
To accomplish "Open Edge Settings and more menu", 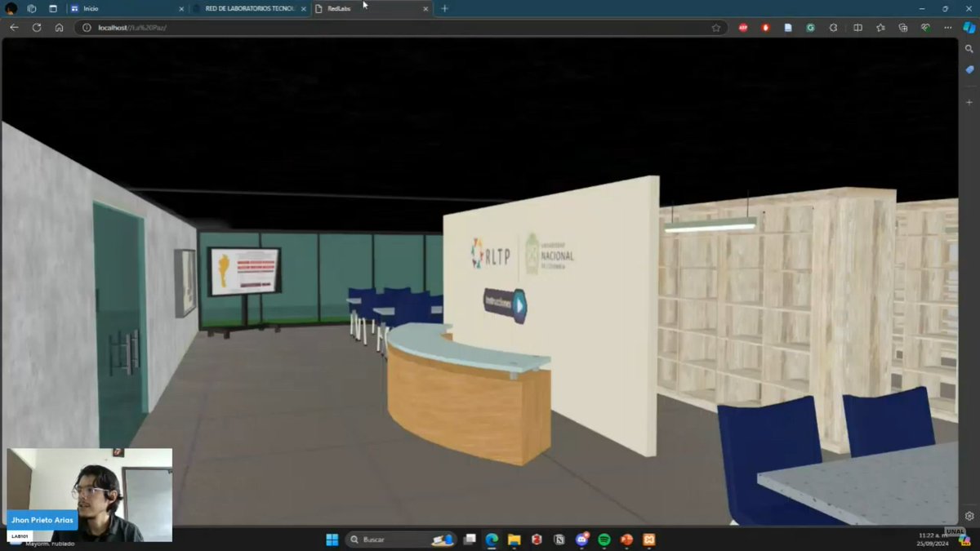I will click(947, 27).
